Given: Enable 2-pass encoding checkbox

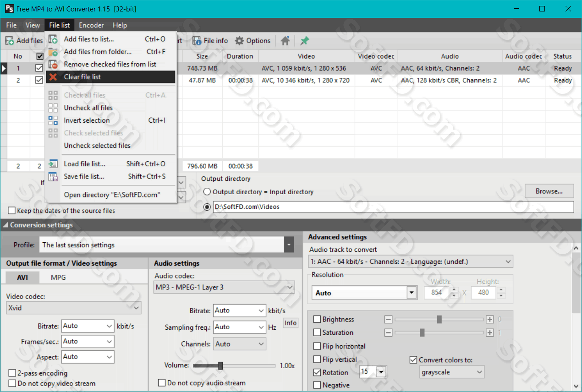Looking at the screenshot, I should click(x=12, y=373).
